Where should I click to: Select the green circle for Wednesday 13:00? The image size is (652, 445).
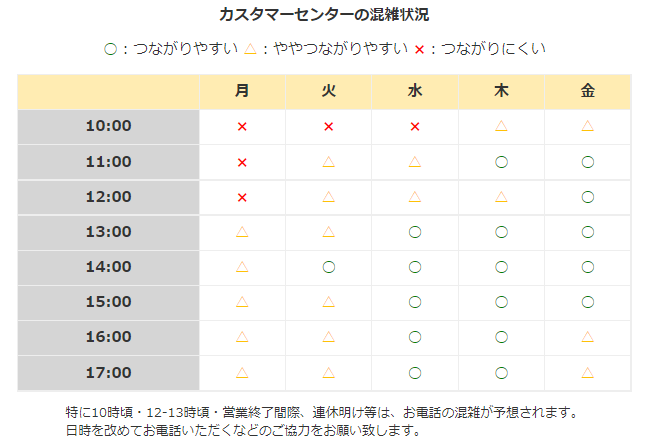[x=415, y=232]
